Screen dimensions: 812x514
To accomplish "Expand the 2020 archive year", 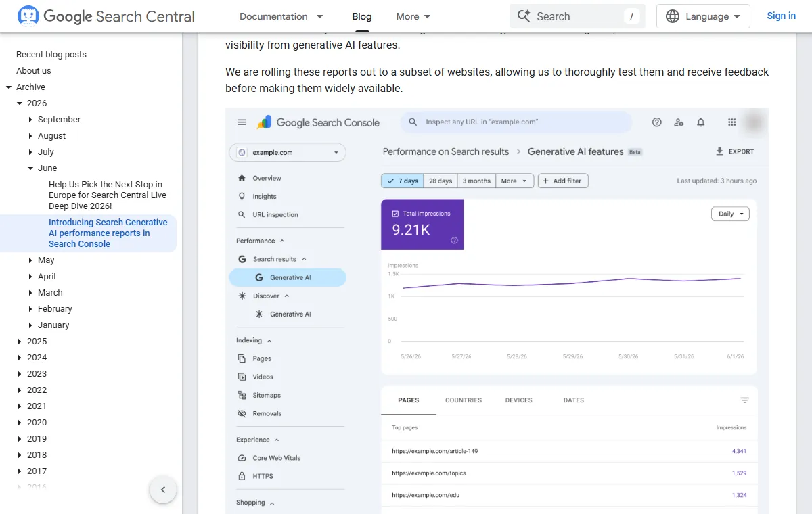I will click(20, 422).
